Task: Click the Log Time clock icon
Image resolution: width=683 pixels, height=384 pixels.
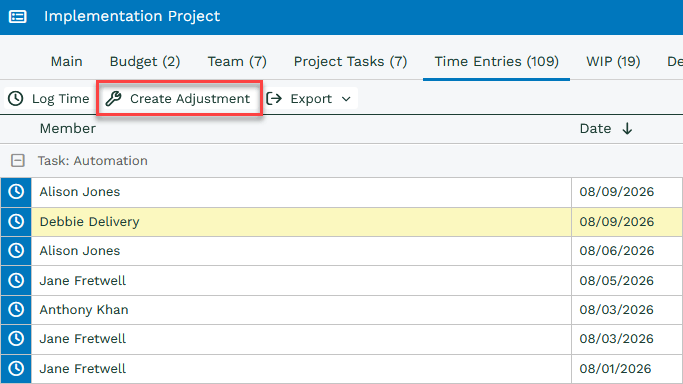Action: pos(16,98)
